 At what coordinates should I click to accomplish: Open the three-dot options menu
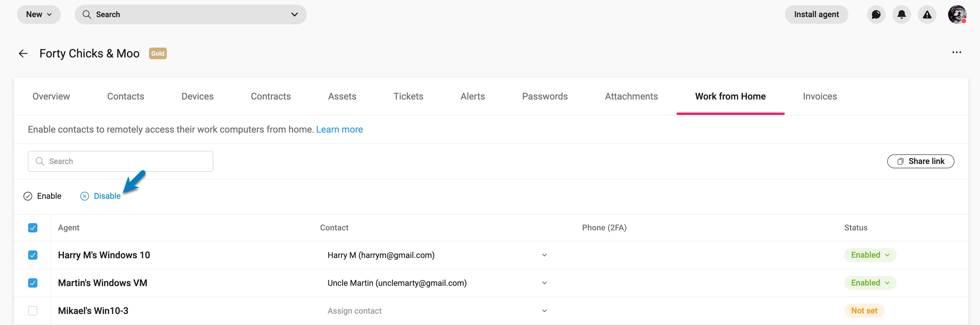click(x=957, y=52)
